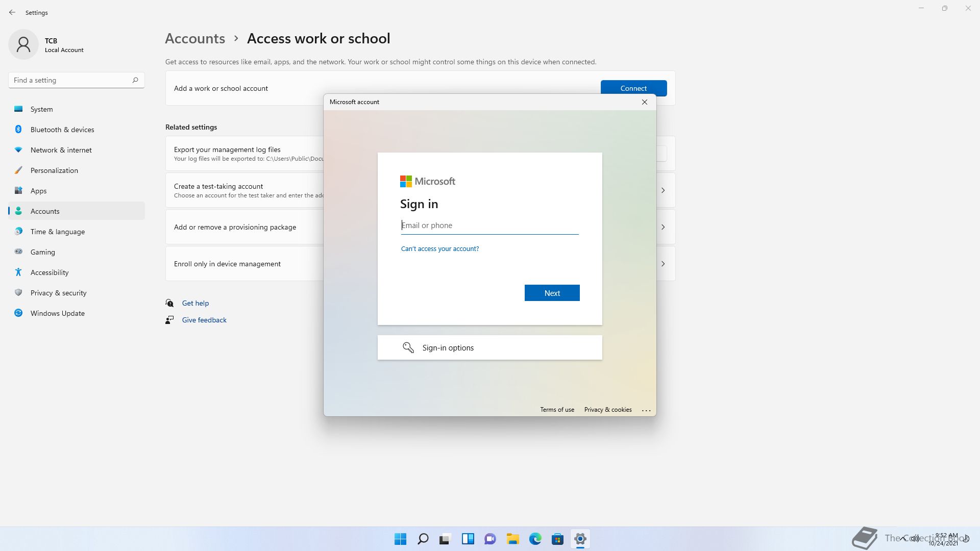Screen dimensions: 980x551
Task: Click the Windows Update sync icon
Action: point(18,313)
